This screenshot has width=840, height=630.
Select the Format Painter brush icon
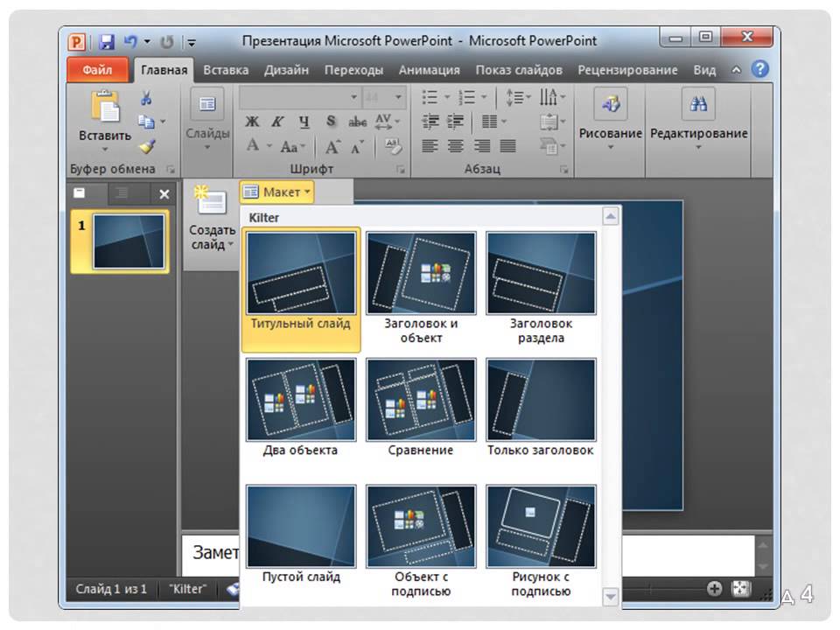[147, 146]
